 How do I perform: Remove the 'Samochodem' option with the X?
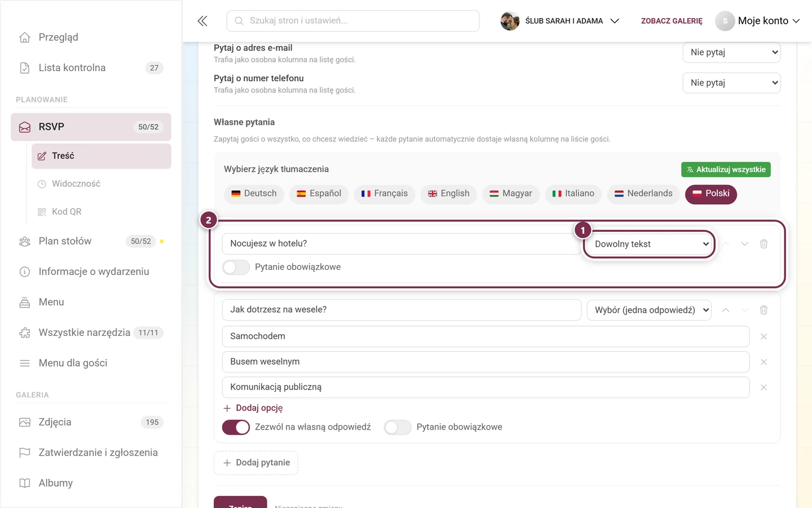coord(764,336)
